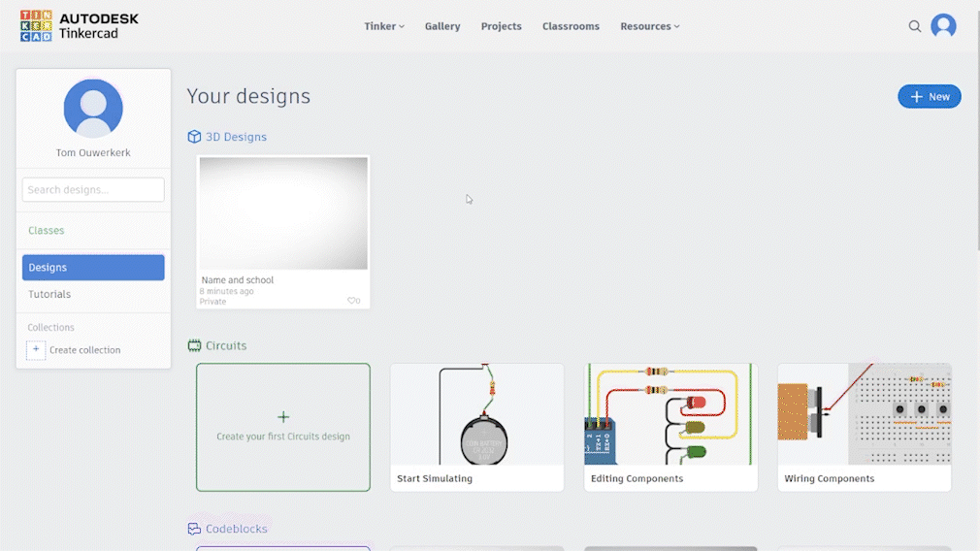Click the Search designs input field
The image size is (980, 551).
pyautogui.click(x=93, y=189)
